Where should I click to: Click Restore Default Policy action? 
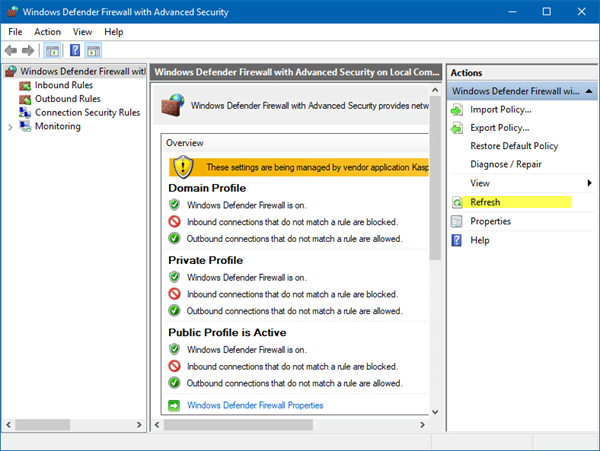coord(514,146)
